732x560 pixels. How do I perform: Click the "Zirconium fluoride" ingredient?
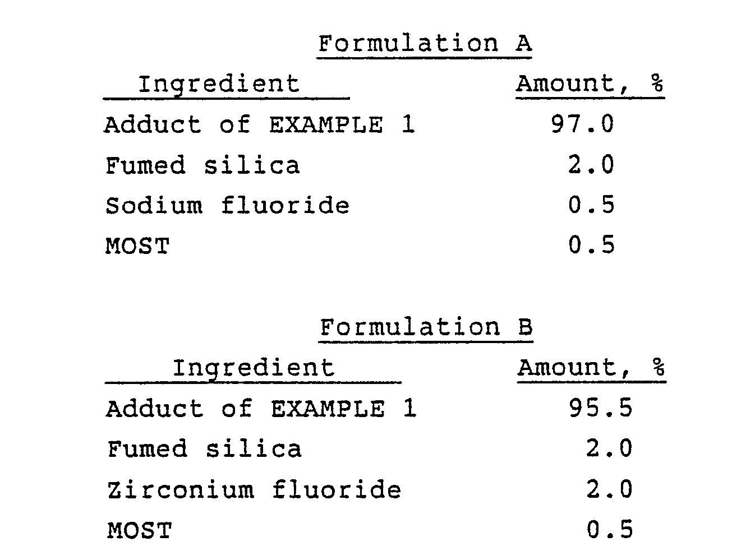254,490
